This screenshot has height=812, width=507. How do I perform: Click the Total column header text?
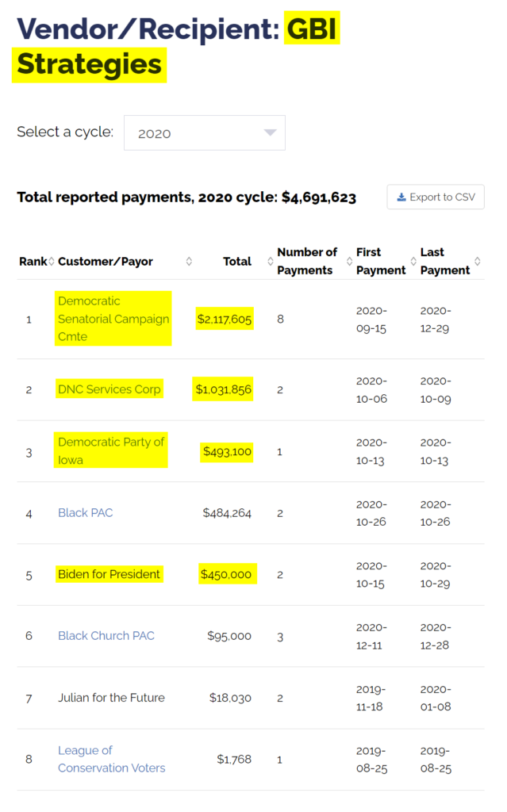pyautogui.click(x=237, y=261)
